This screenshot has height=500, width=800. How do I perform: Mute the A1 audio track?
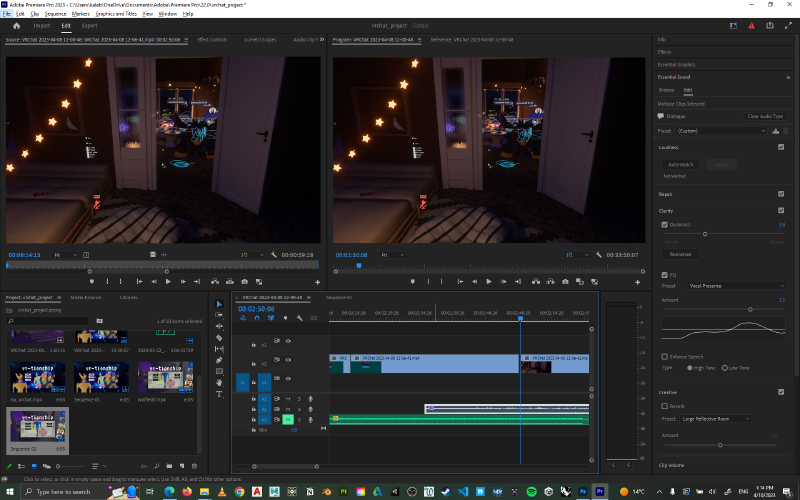[x=288, y=399]
